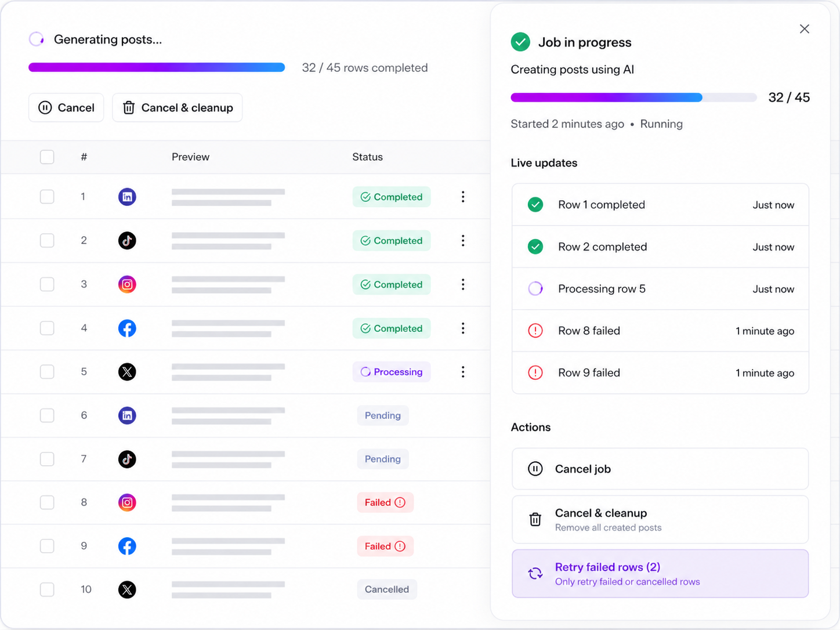Select the checkbox for row 6

[47, 415]
